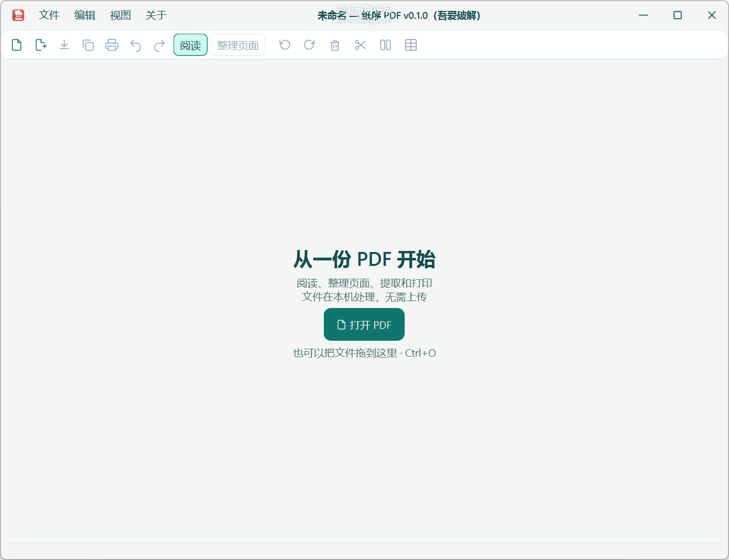Viewport: 729px width, 560px height.
Task: Maximize the application window
Action: tap(677, 15)
